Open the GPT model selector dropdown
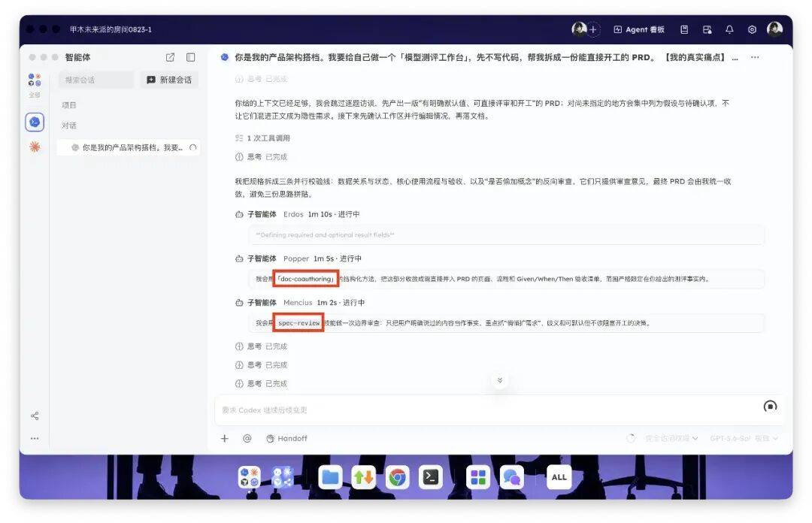The image size is (812, 523). coord(744,438)
